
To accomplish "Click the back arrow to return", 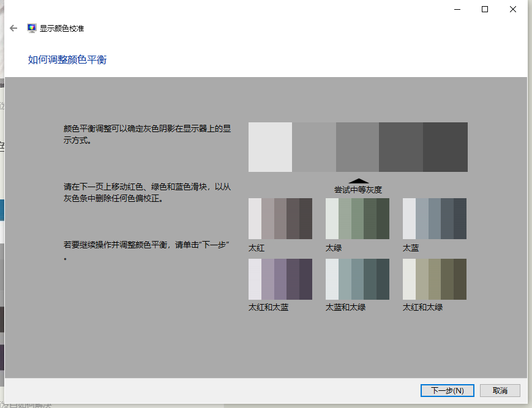I will click(x=13, y=28).
